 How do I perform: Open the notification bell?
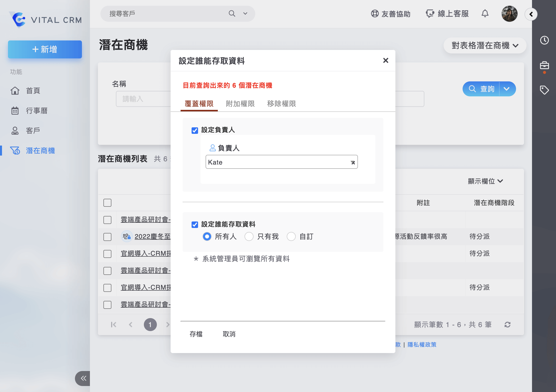(485, 14)
